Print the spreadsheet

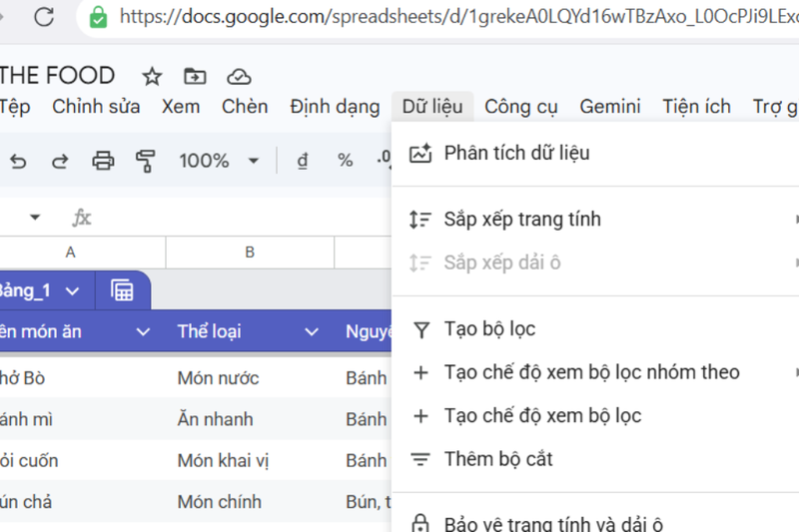click(x=103, y=161)
